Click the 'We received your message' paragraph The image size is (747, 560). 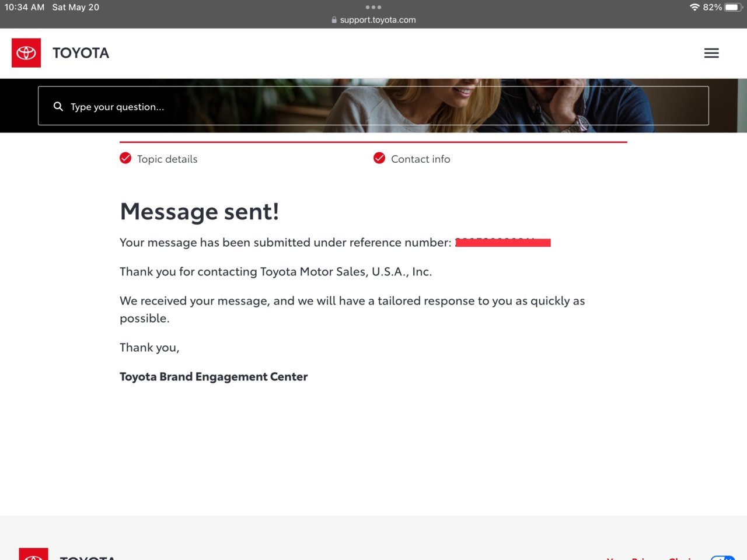[x=352, y=309]
